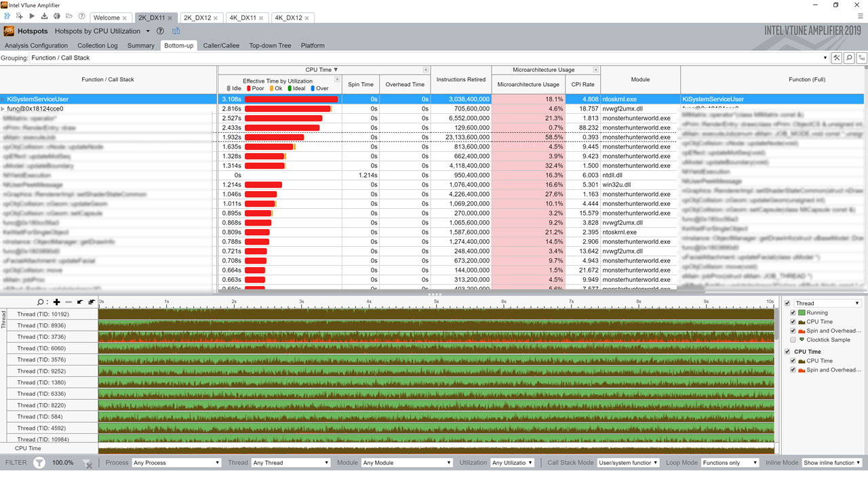Enable the Clocktick Sample checkbox
Image resolution: width=868 pixels, height=488 pixels.
[793, 340]
